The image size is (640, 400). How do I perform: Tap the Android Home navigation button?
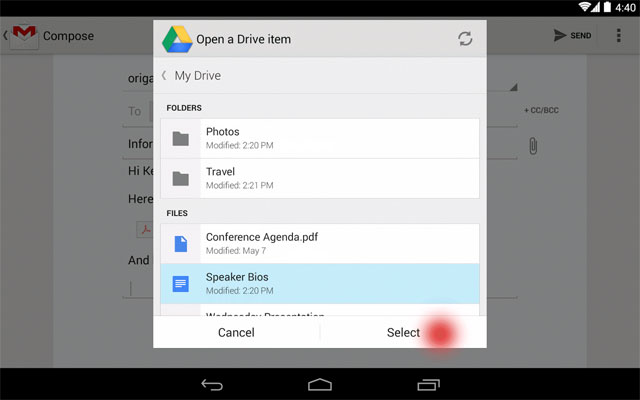(320, 384)
